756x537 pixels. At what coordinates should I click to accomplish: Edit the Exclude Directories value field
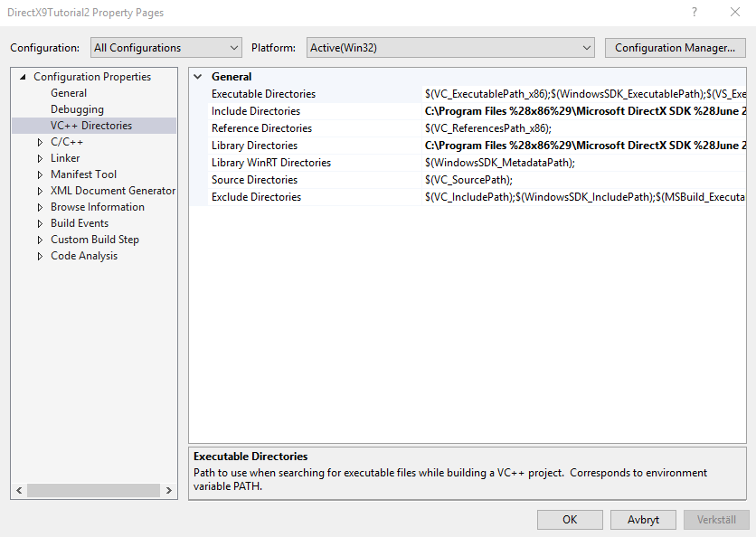point(584,197)
